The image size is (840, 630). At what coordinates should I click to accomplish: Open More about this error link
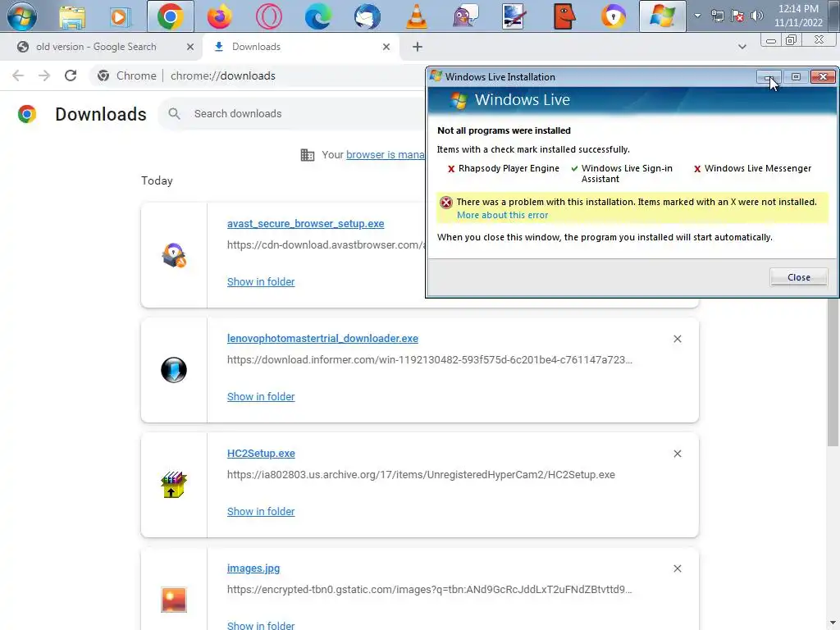click(x=503, y=216)
